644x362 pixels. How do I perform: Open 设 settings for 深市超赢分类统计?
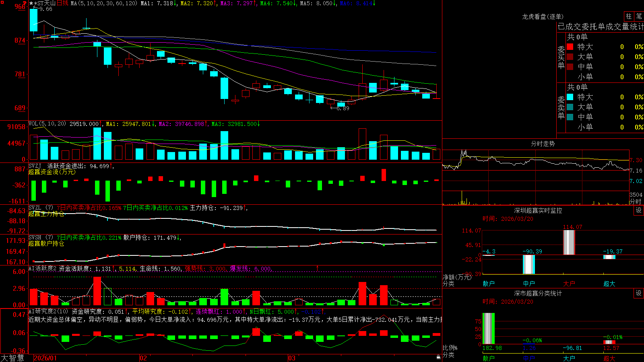click(x=638, y=293)
